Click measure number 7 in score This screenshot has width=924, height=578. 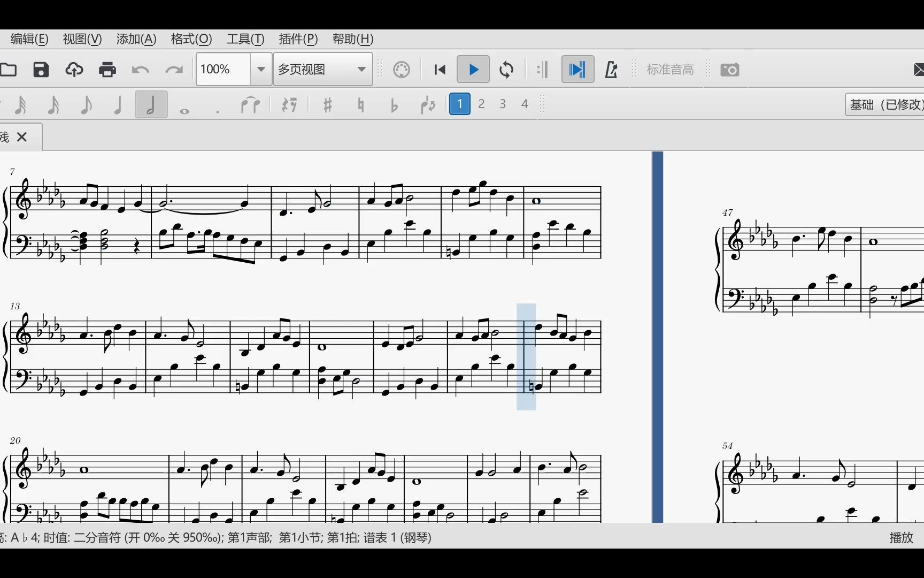pyautogui.click(x=12, y=172)
